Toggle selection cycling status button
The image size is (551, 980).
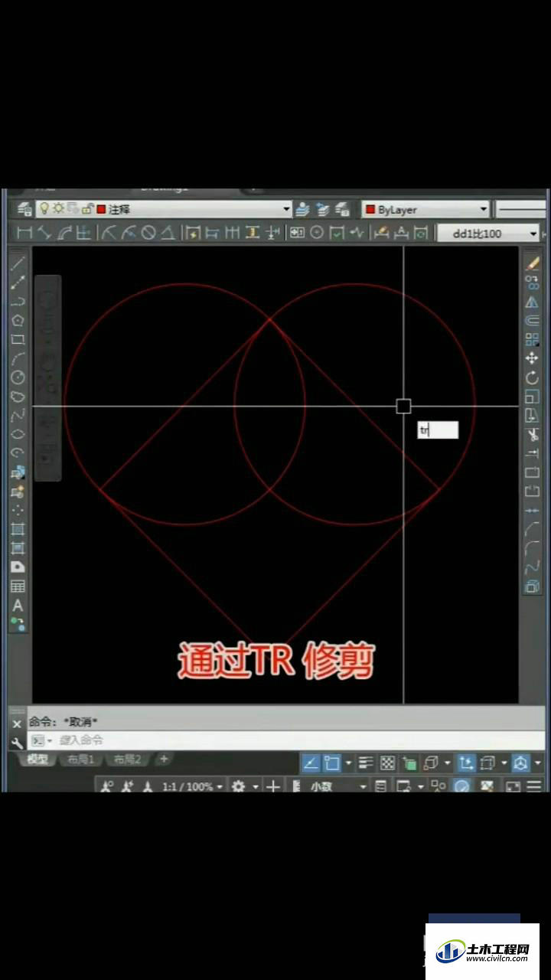click(x=409, y=763)
